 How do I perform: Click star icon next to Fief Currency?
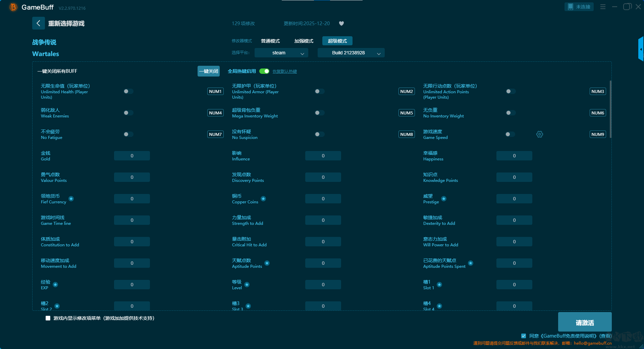(x=71, y=199)
